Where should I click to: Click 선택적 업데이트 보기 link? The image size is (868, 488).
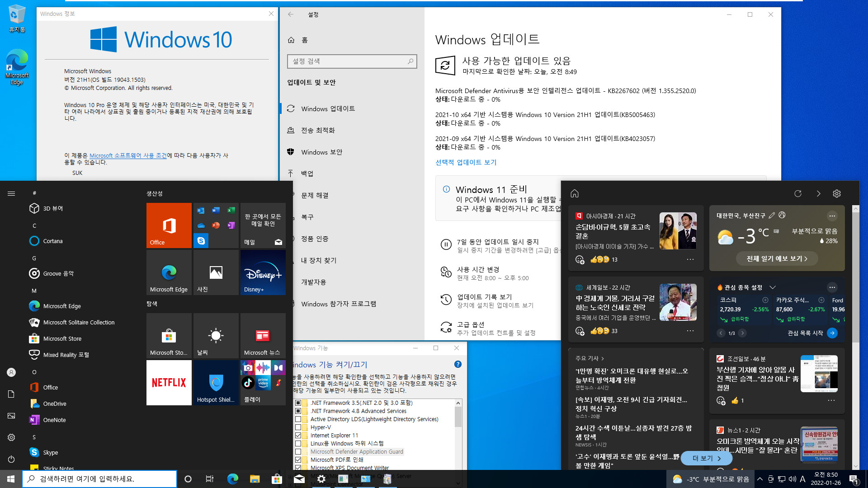[x=466, y=162]
